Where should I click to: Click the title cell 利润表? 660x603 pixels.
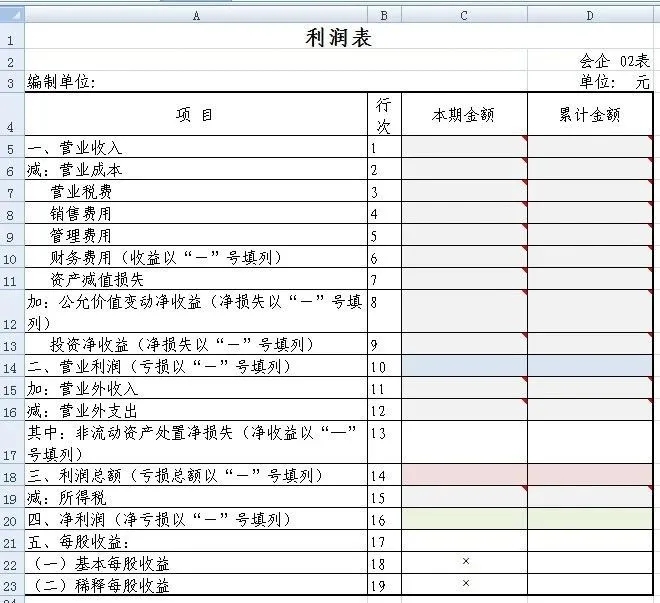coord(339,36)
